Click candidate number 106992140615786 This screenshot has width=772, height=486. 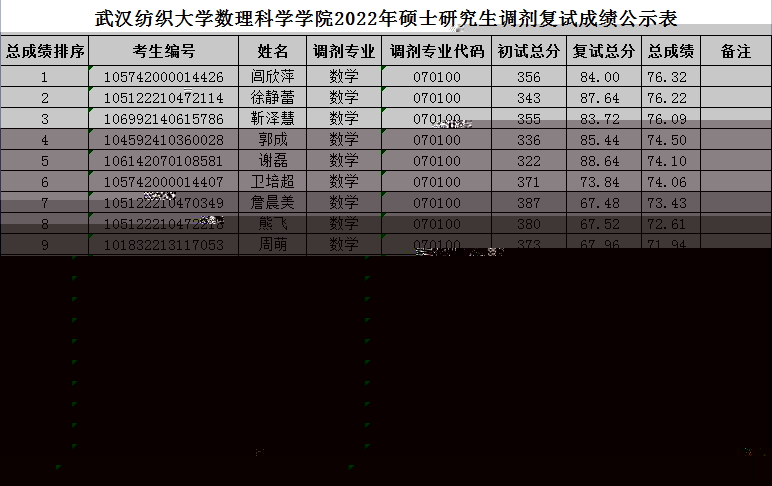click(x=163, y=119)
